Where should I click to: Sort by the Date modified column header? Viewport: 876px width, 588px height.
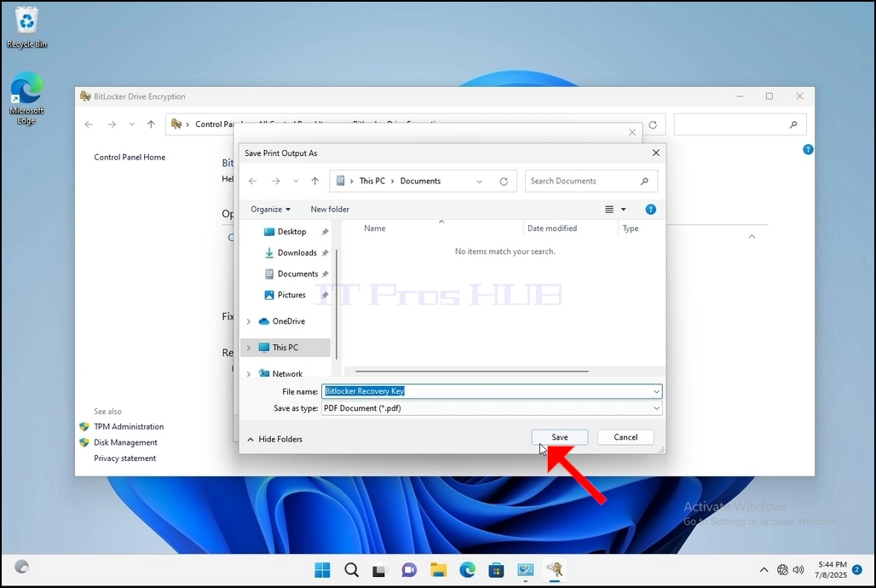[x=552, y=228]
